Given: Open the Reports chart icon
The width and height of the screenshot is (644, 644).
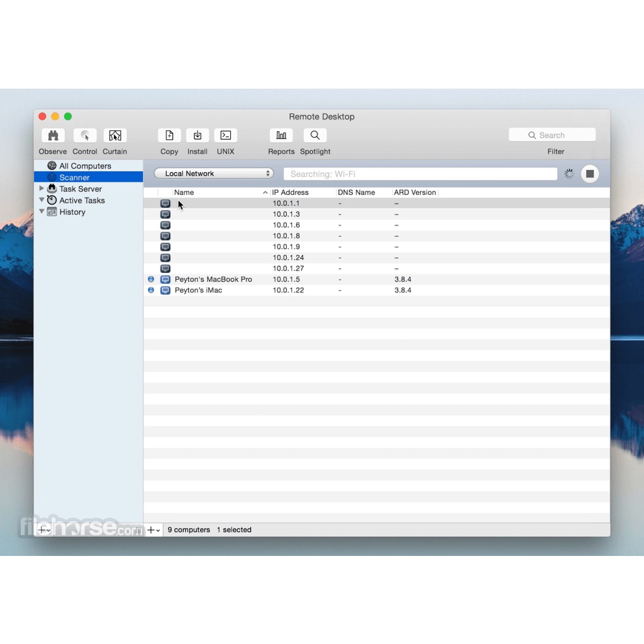Looking at the screenshot, I should 281,136.
